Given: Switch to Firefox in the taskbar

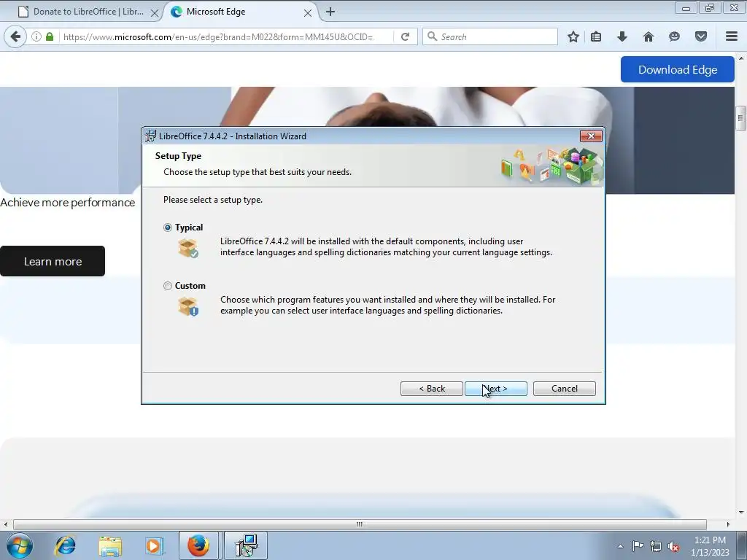Looking at the screenshot, I should point(198,545).
